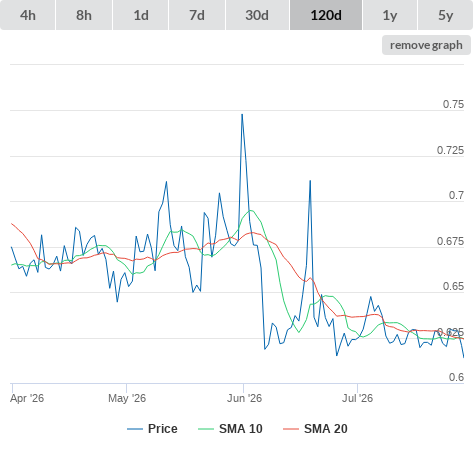
Task: Click the Jun '26 peak price spike
Action: [x=242, y=115]
